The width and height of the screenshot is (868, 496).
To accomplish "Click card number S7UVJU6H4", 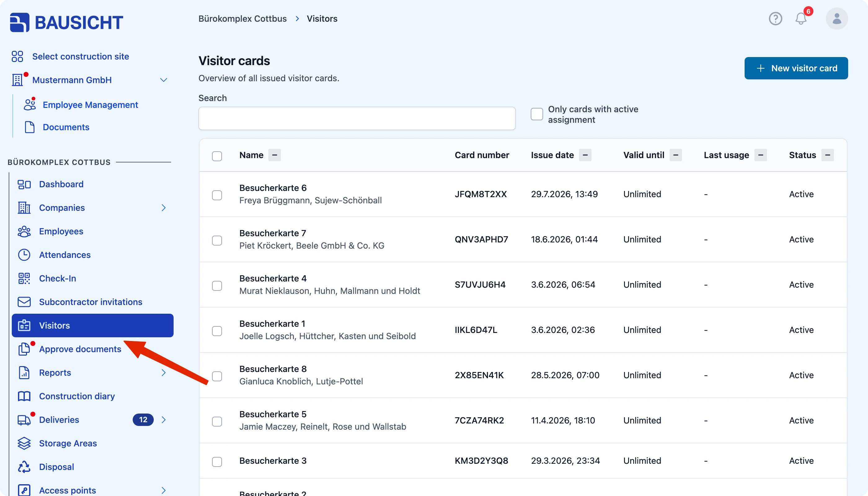I will [480, 285].
